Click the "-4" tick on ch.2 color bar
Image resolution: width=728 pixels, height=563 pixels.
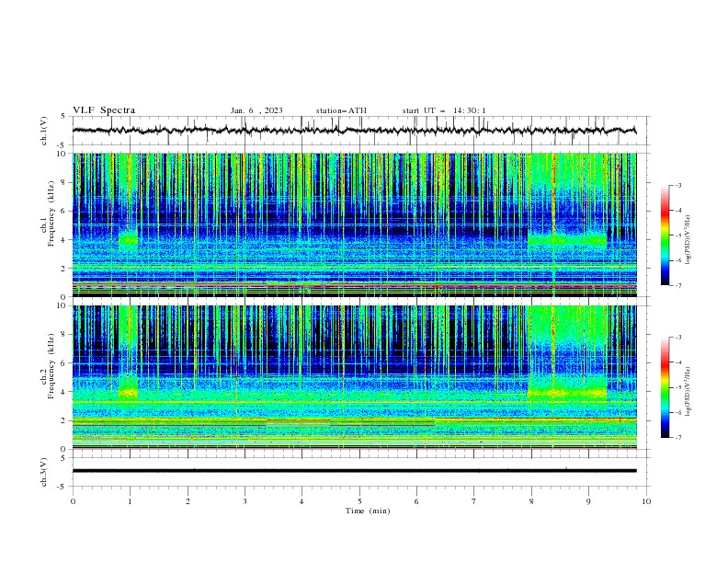coord(678,362)
